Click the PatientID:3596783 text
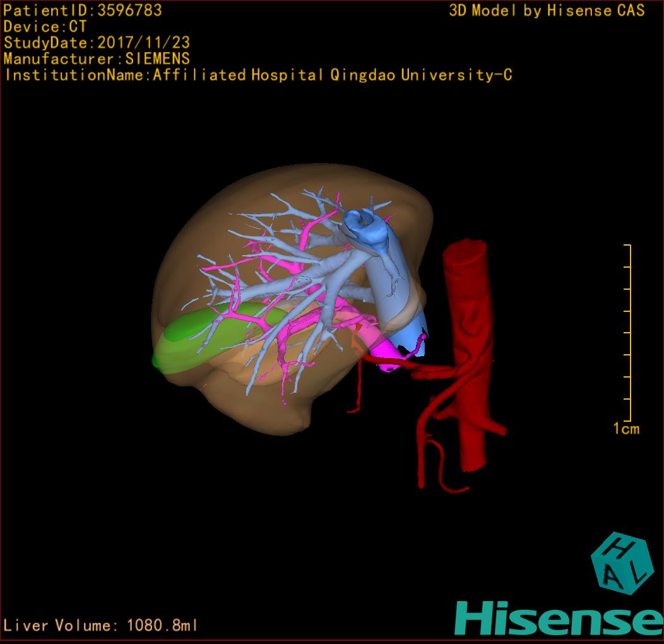This screenshot has height=644, width=664. (x=82, y=11)
